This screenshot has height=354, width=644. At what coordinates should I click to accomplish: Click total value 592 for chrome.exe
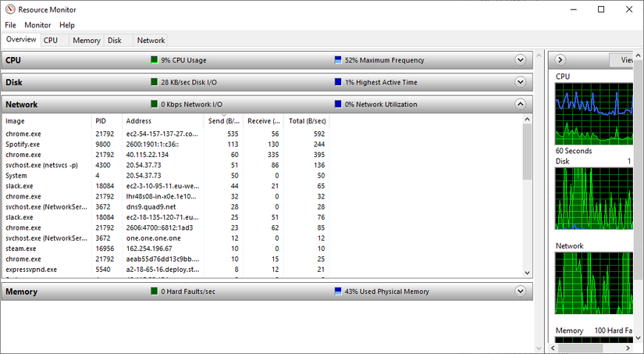click(318, 134)
